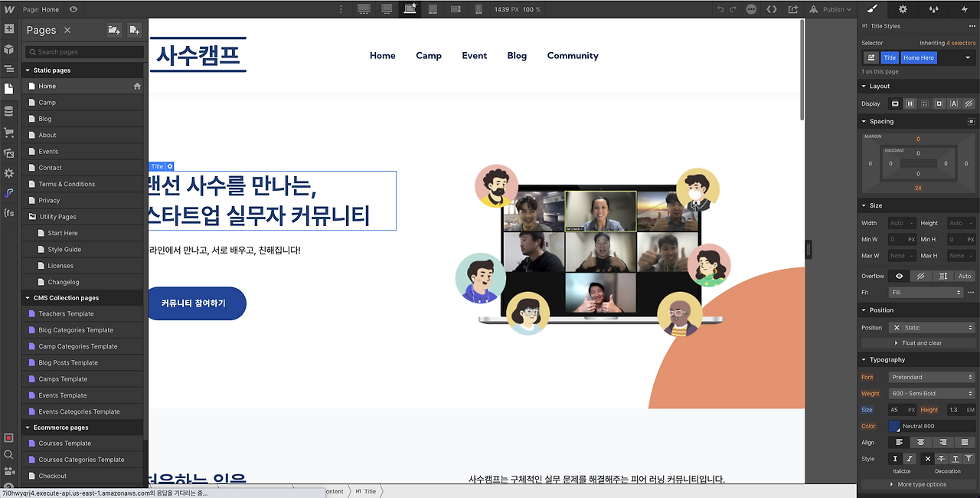The height and width of the screenshot is (498, 980).
Task: Switch to the largest desktop breakpoint
Action: [x=364, y=9]
